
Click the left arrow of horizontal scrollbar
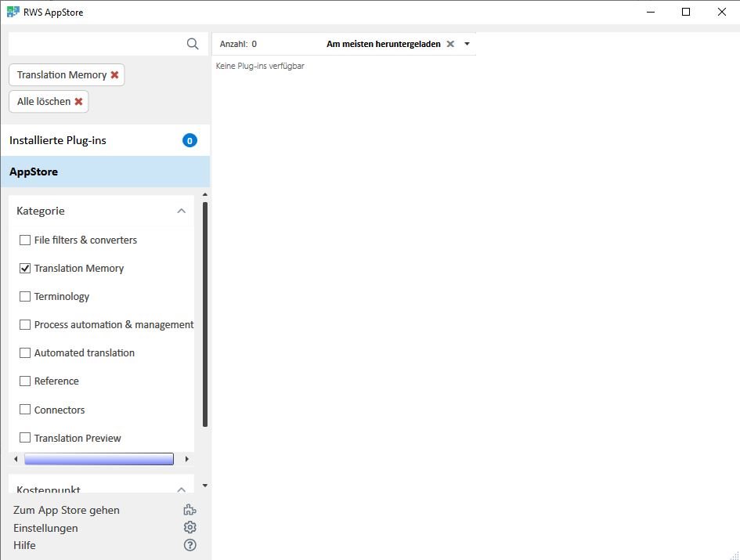click(16, 459)
